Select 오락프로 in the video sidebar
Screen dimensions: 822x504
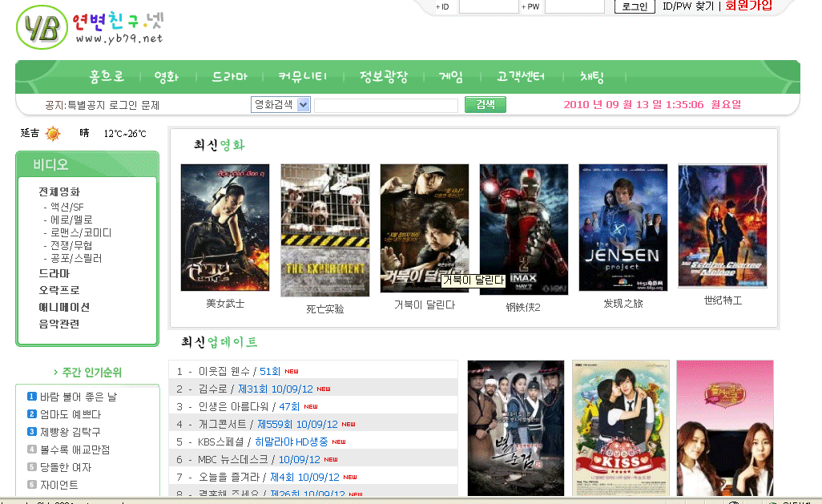click(59, 290)
